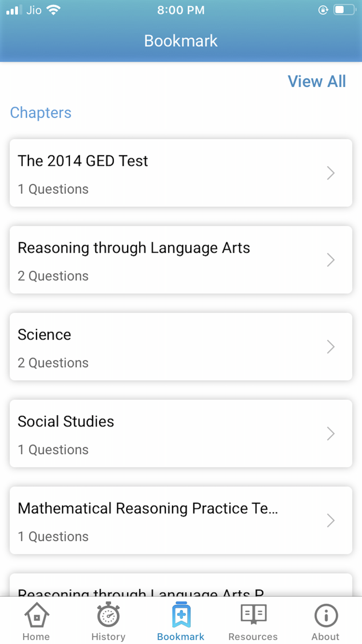Open Reasoning through Language Arts via its chevron
This screenshot has width=362, height=644.
tap(330, 260)
